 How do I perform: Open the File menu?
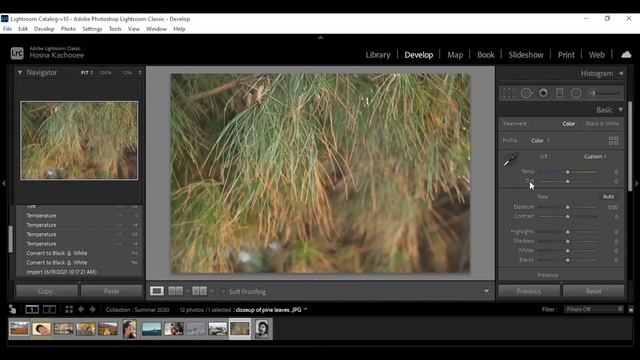point(7,29)
